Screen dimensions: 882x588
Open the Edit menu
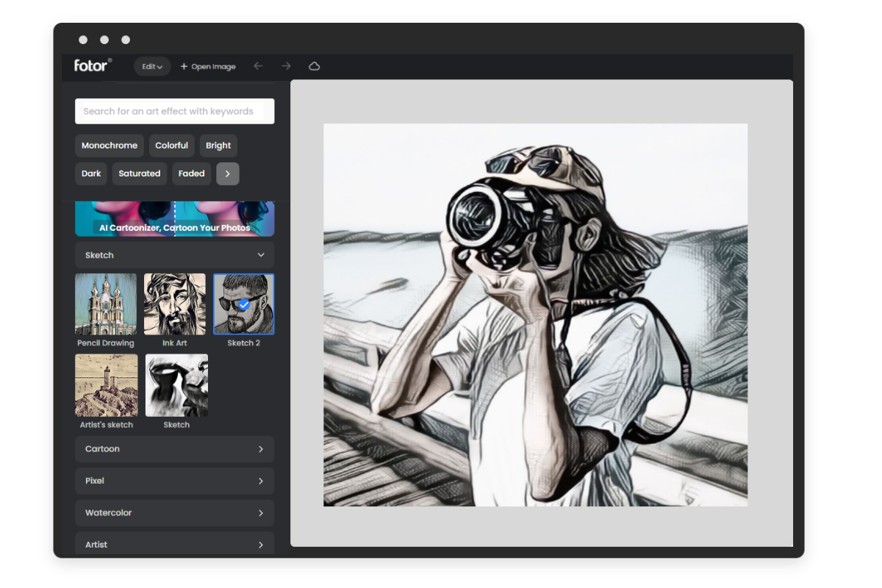[x=151, y=66]
